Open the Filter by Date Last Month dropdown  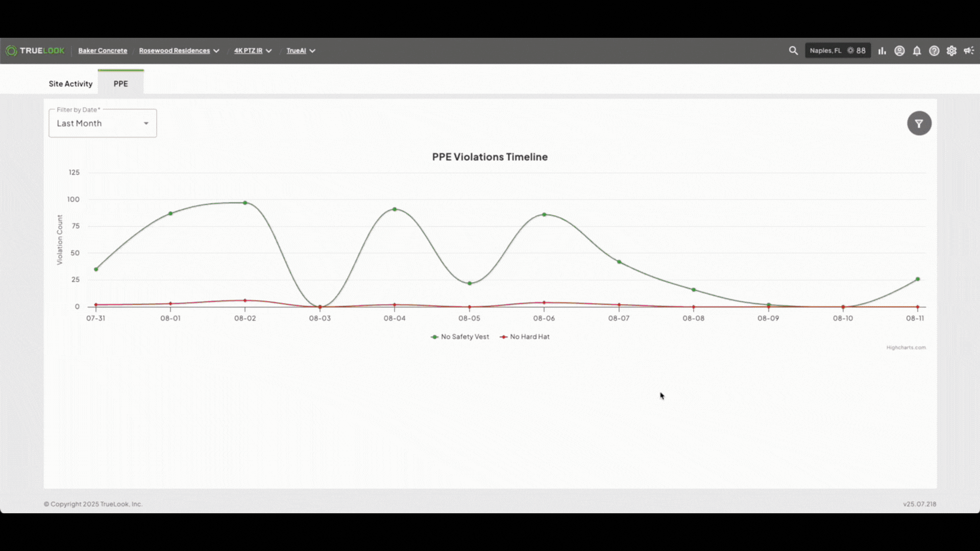103,123
